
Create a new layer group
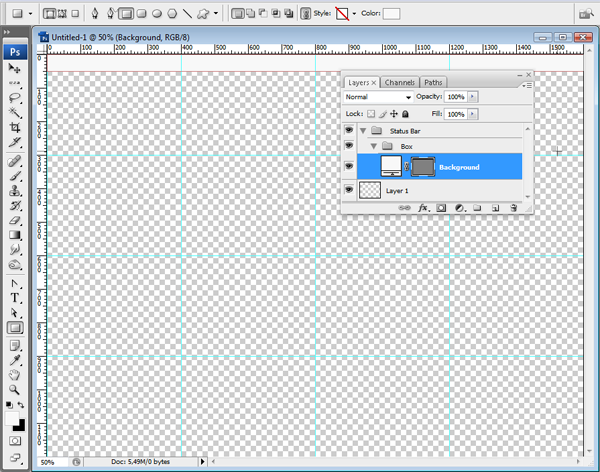(x=477, y=208)
